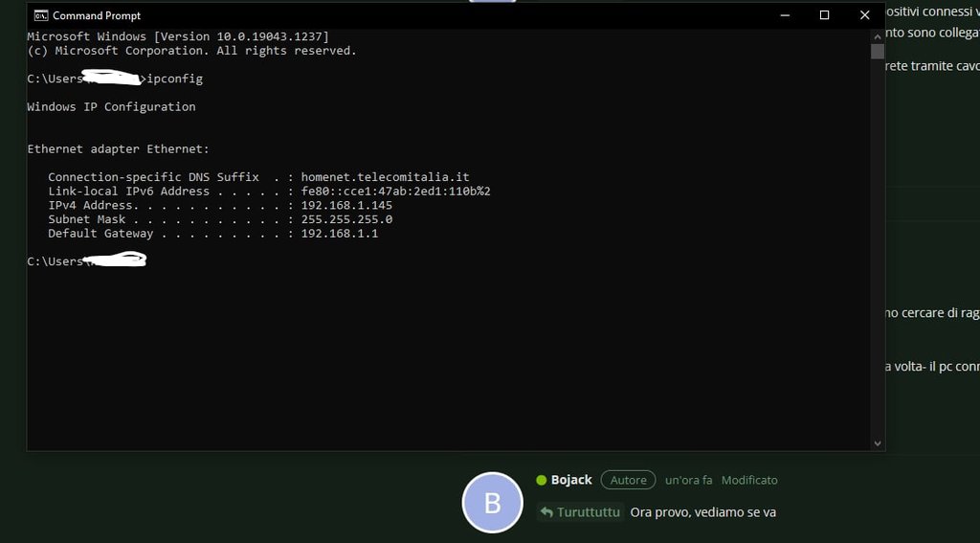Click the 'Link-local IPv6 Address' label

(129, 192)
